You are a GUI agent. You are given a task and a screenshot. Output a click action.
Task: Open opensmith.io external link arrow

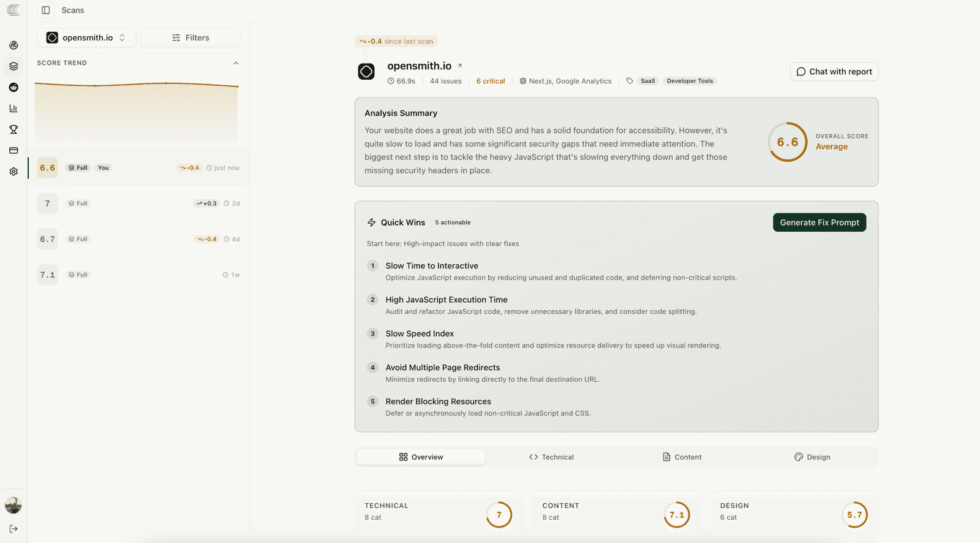click(x=459, y=66)
